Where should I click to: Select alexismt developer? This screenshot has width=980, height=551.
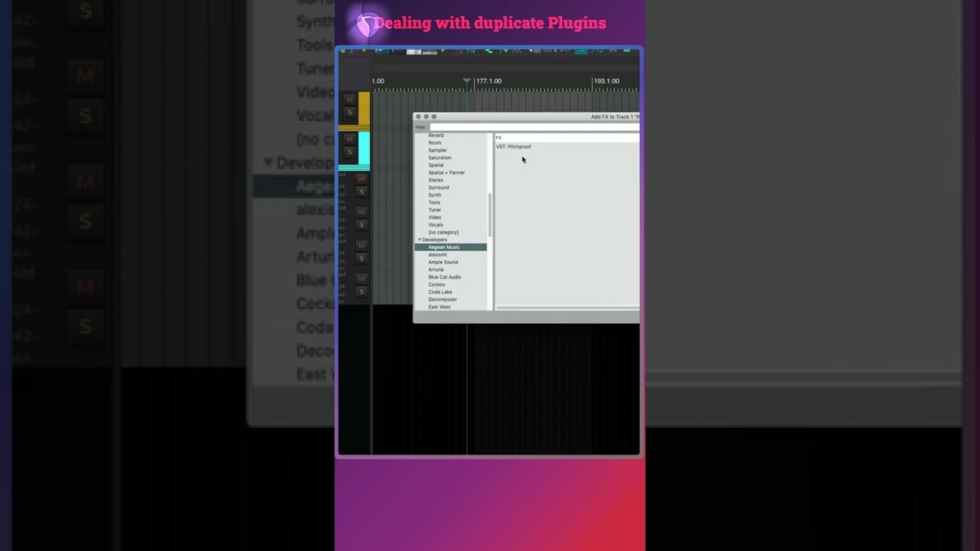coord(437,255)
